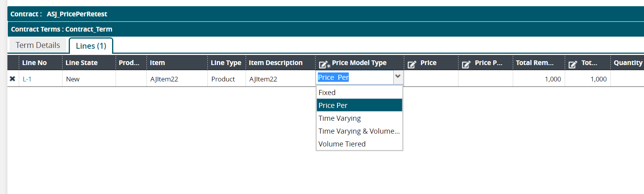The height and width of the screenshot is (194, 644).
Task: Click the Line State column header
Action: pyautogui.click(x=81, y=63)
